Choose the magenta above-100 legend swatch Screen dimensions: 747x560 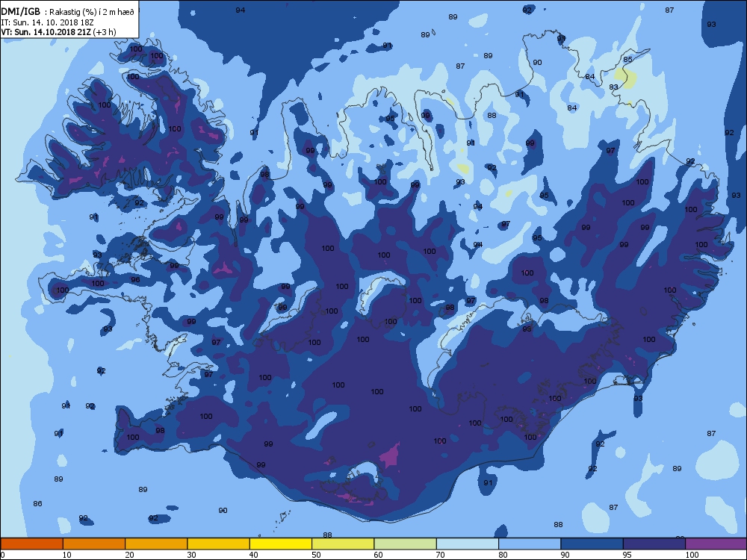point(716,544)
